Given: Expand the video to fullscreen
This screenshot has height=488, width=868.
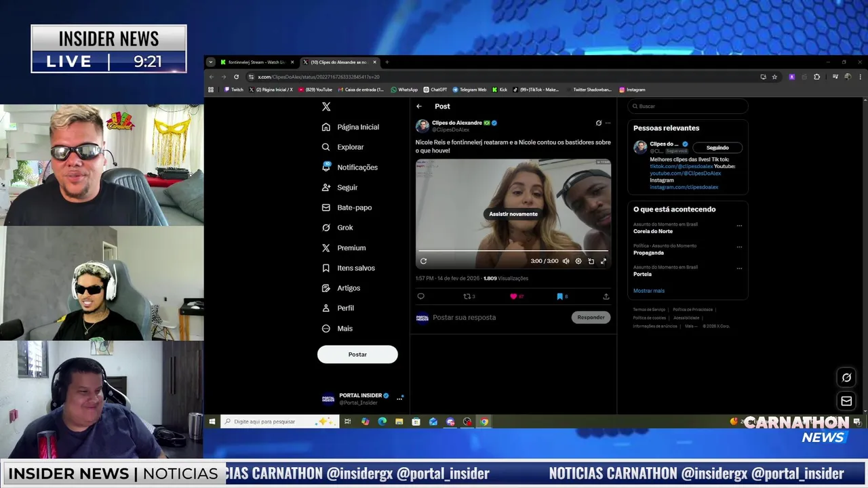Looking at the screenshot, I should coord(603,261).
